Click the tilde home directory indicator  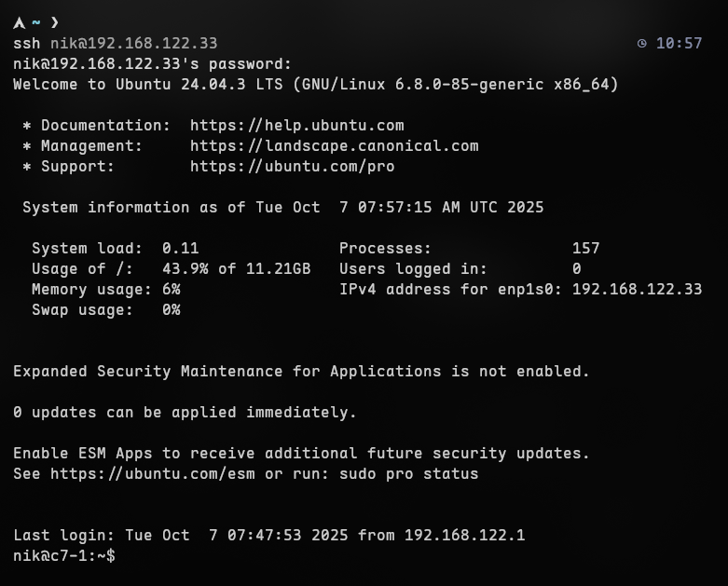click(x=36, y=22)
